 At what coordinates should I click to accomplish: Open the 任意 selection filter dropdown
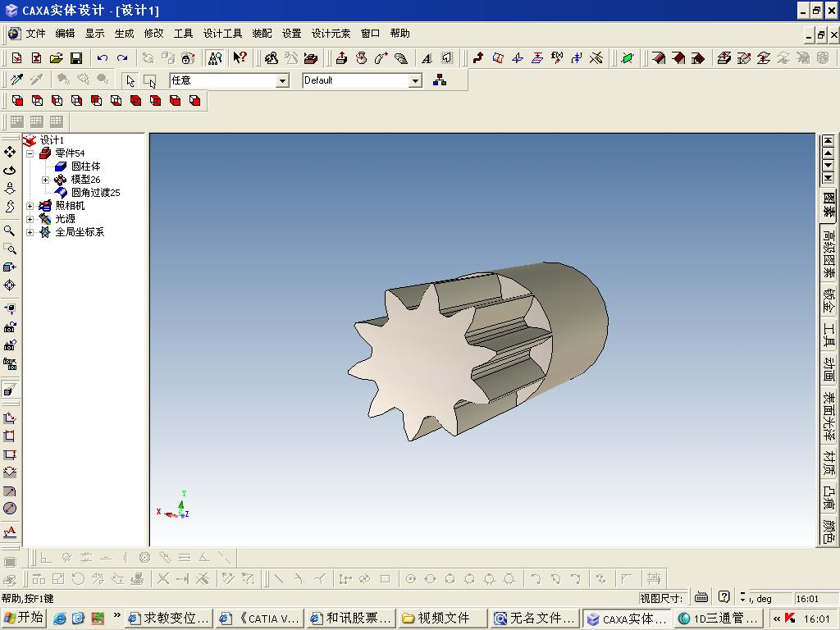coord(282,81)
